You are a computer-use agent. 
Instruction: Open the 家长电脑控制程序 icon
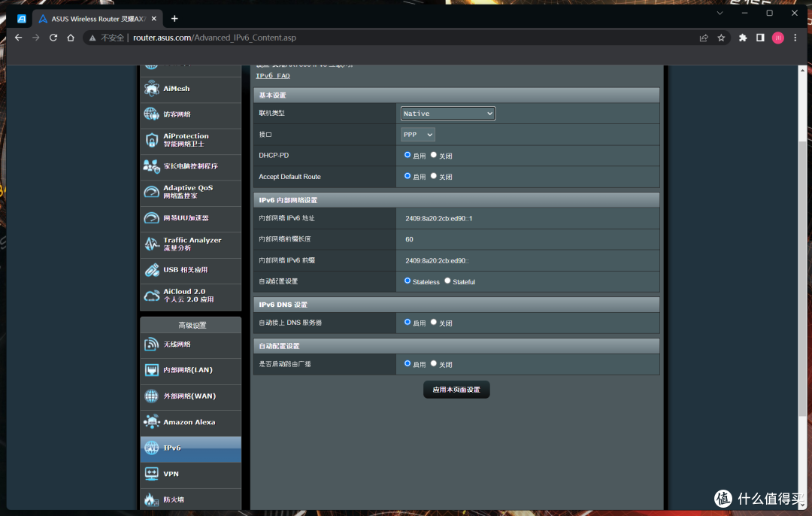pyautogui.click(x=151, y=166)
